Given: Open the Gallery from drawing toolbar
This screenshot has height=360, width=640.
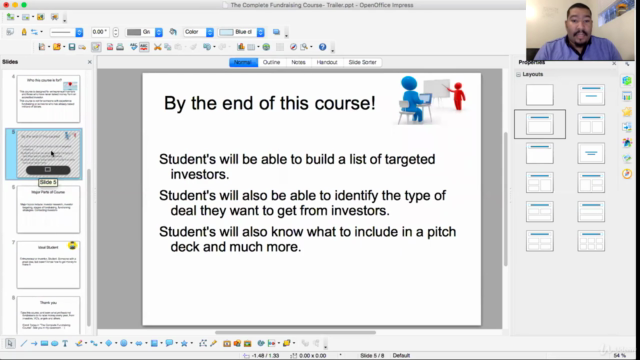Looking at the screenshot, I should click(247, 343).
